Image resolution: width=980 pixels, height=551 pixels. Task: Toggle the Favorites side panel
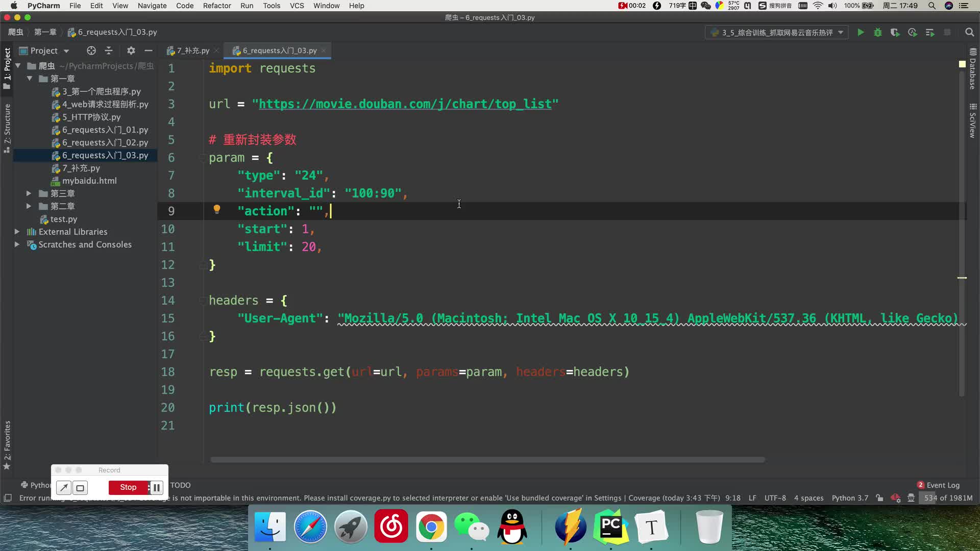[x=7, y=444]
